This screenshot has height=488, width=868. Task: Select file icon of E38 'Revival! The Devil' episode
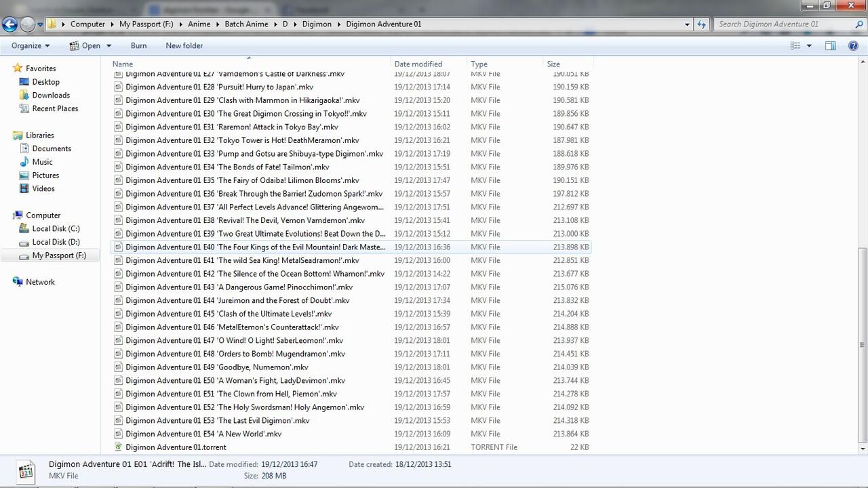[119, 220]
